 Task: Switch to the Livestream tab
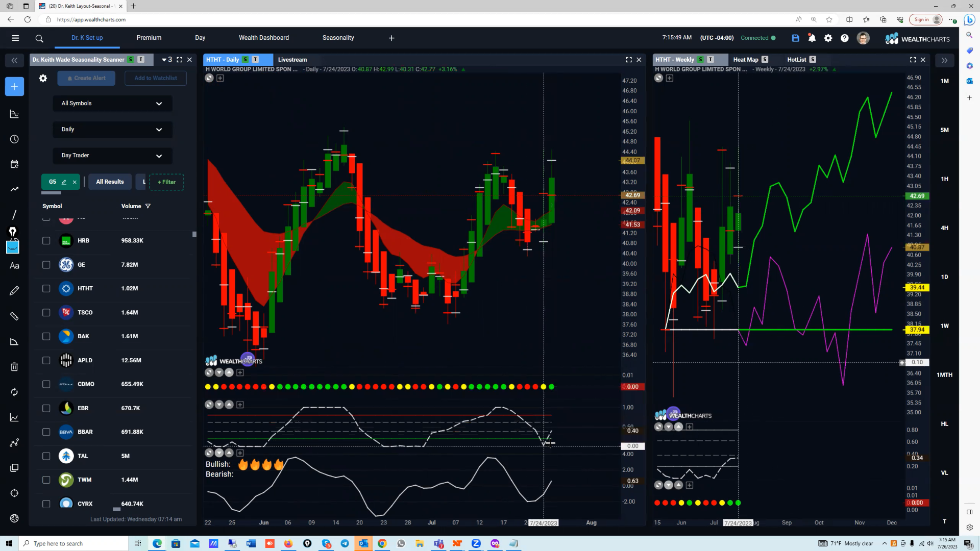click(292, 60)
